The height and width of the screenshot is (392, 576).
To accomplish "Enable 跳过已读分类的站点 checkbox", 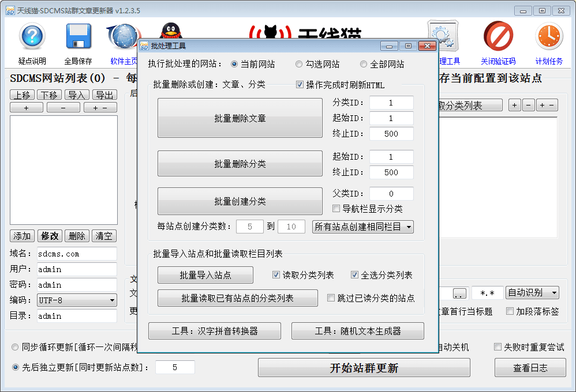I will click(x=331, y=297).
